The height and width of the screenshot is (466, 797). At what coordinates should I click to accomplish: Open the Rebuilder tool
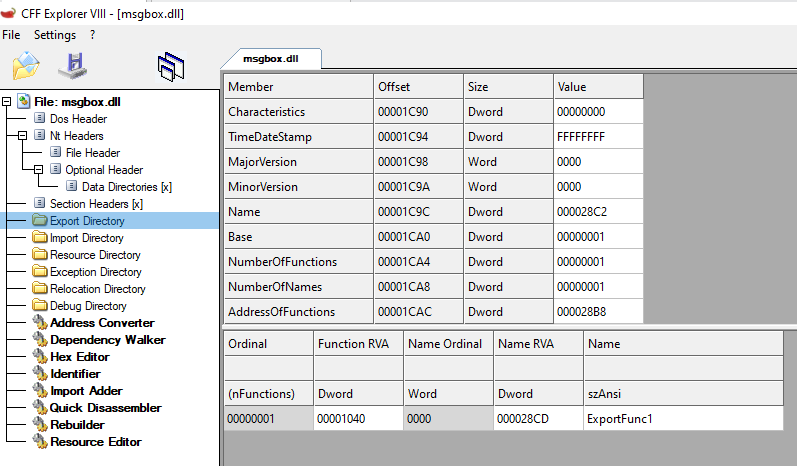(77, 424)
